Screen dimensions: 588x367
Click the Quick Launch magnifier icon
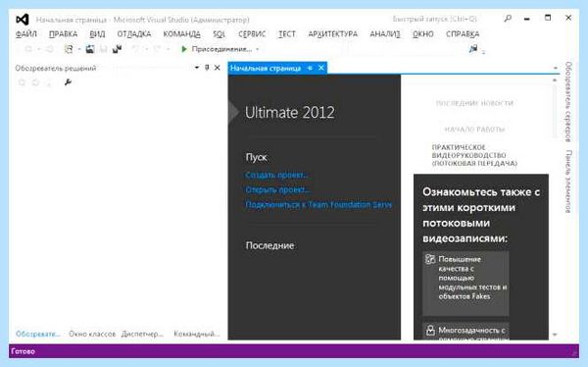tap(508, 18)
